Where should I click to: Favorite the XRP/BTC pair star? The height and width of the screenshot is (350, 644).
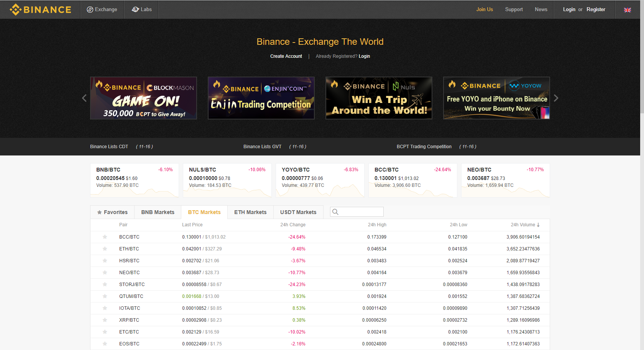(105, 320)
